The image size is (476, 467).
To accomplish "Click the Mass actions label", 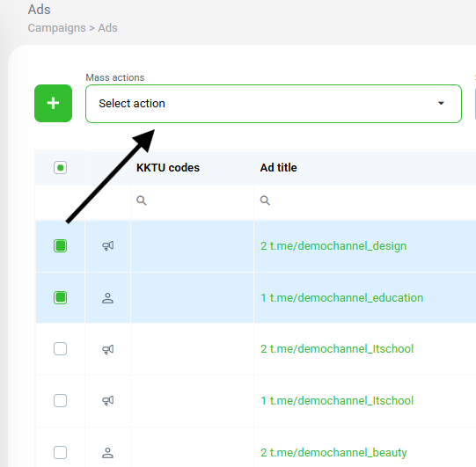I will [114, 77].
